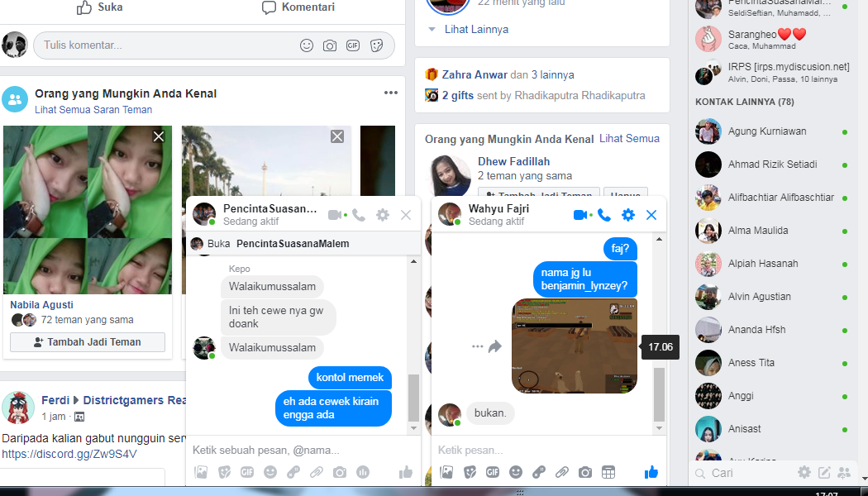Attach a file in PencintaSuasana chat
This screenshot has height=496, width=868.
316,472
